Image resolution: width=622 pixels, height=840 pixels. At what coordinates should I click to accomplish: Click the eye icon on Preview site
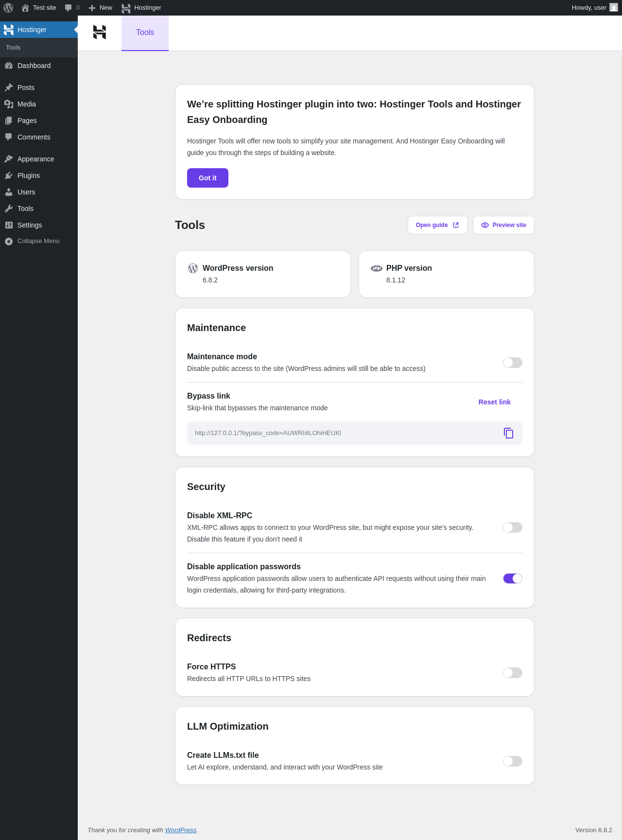[485, 225]
